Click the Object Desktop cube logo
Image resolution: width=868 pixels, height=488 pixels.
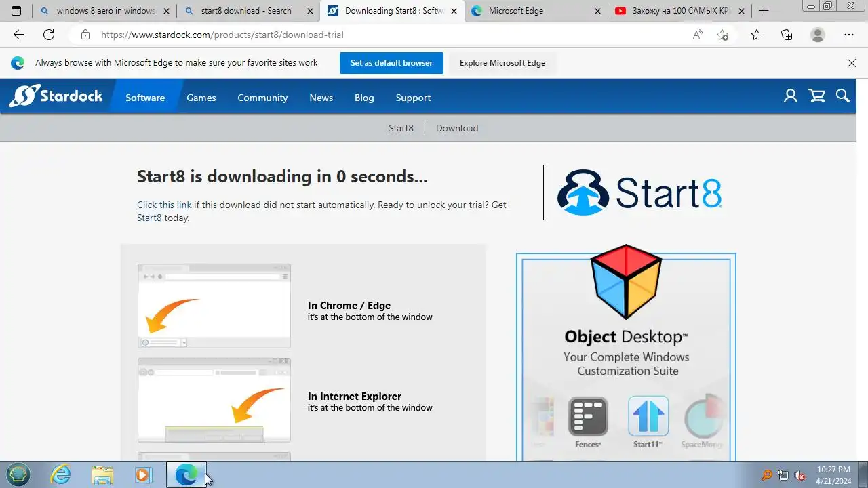tap(626, 281)
